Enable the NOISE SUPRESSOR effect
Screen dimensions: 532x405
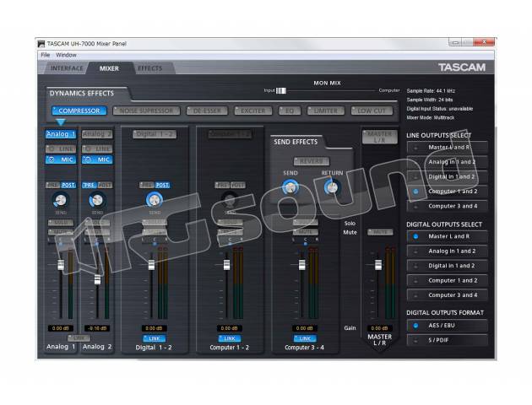point(146,111)
